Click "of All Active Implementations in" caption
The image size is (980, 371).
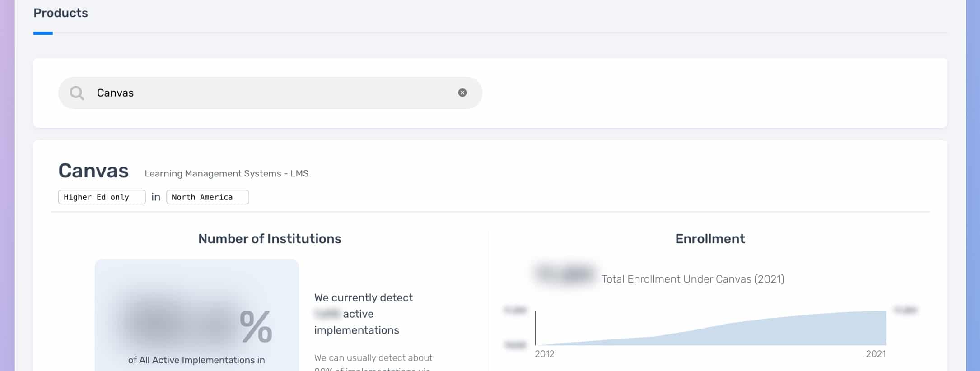pyautogui.click(x=196, y=360)
